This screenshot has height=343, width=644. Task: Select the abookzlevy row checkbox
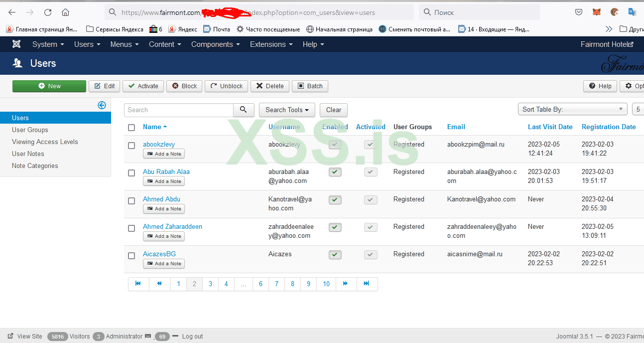click(131, 146)
